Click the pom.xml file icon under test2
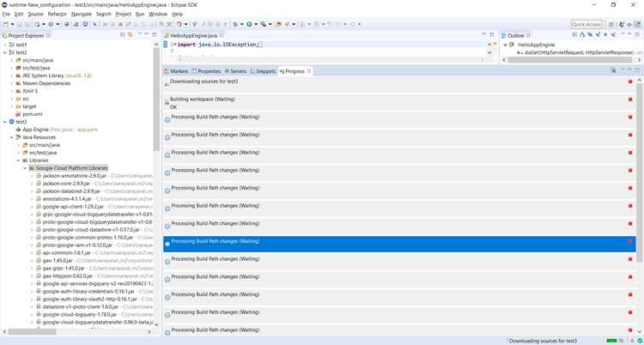This screenshot has height=345, width=644. pyautogui.click(x=18, y=114)
